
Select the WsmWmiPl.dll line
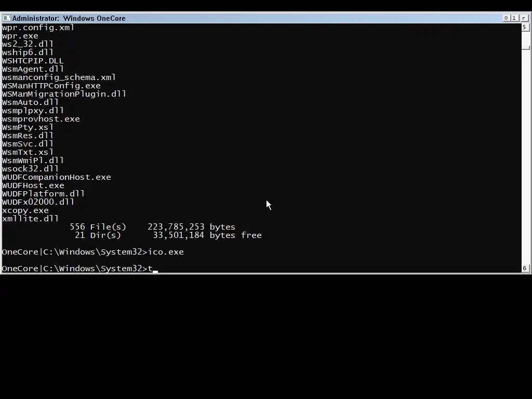(x=33, y=161)
